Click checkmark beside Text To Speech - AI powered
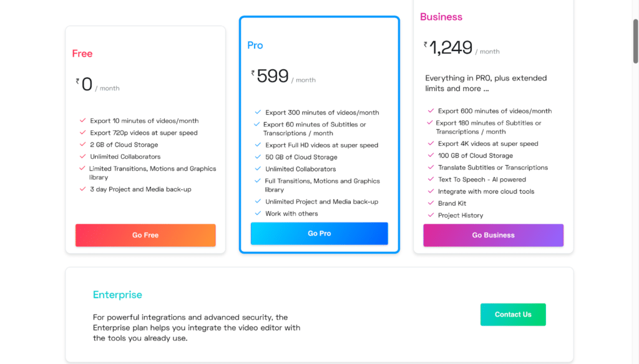 (x=430, y=179)
